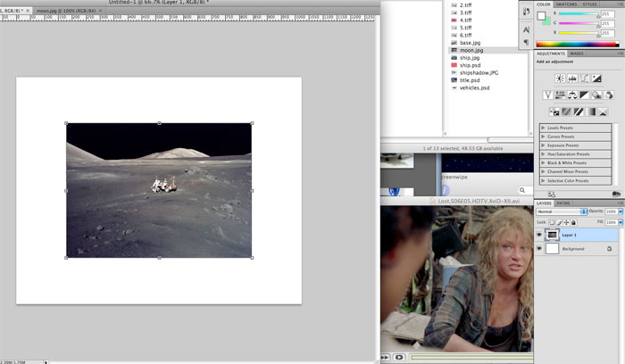625x364 pixels.
Task: Click the Brightness/Contrast adjustment icon
Action: (560, 79)
